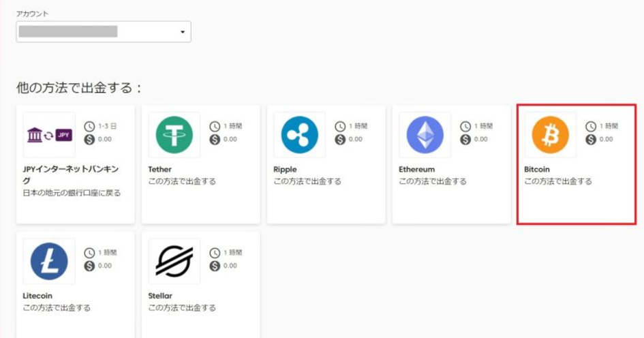Click the Stellar card title text
Screen dimensions: 644x338
(160, 296)
